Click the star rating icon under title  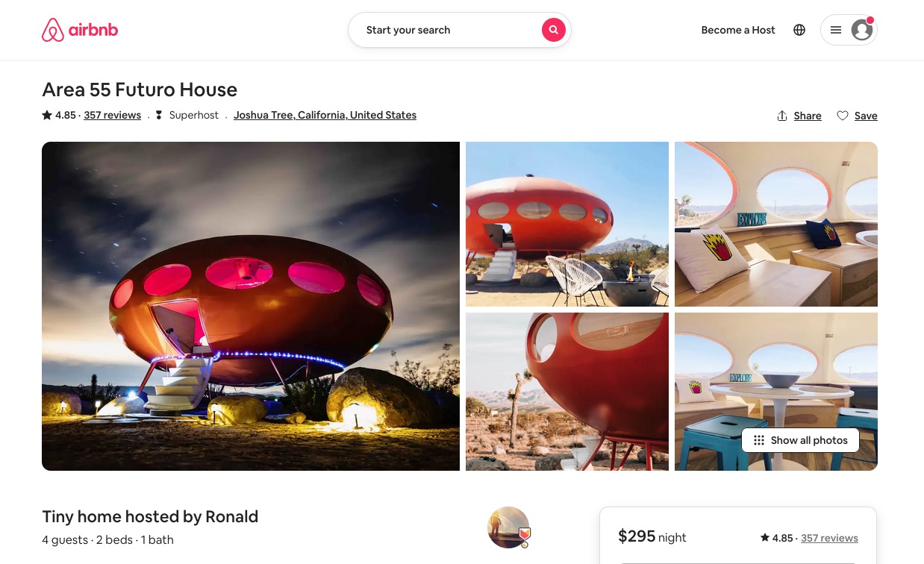(x=47, y=115)
